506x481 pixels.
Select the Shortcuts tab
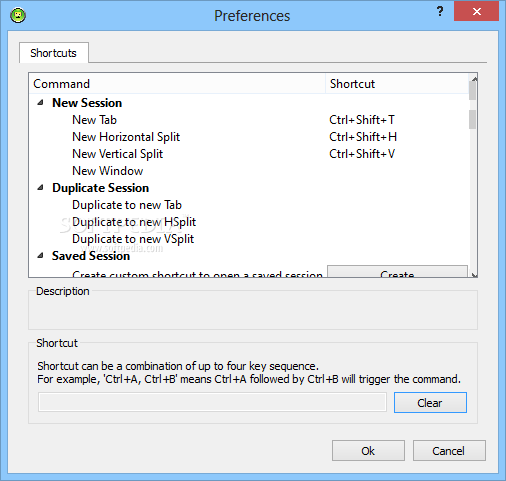[x=54, y=53]
